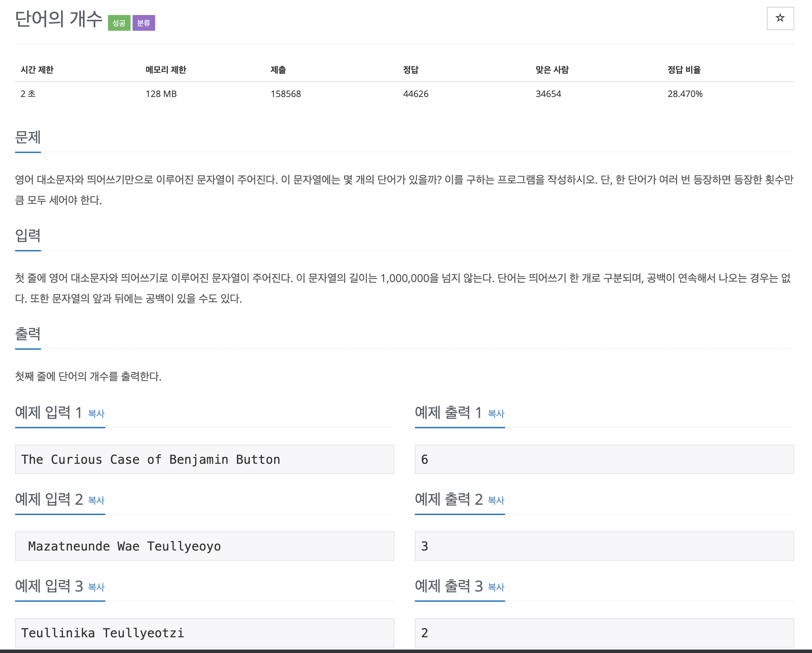
Task: Click the 문제 section heading
Action: coord(28,137)
